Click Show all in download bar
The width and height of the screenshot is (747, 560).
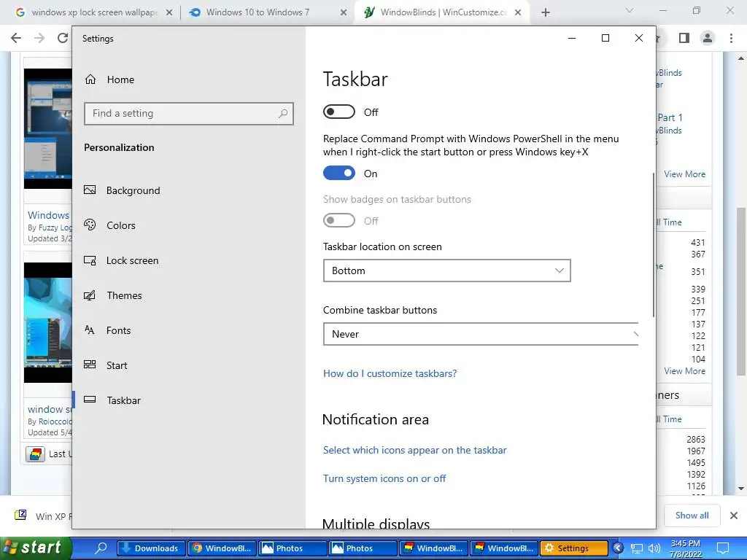coord(692,516)
